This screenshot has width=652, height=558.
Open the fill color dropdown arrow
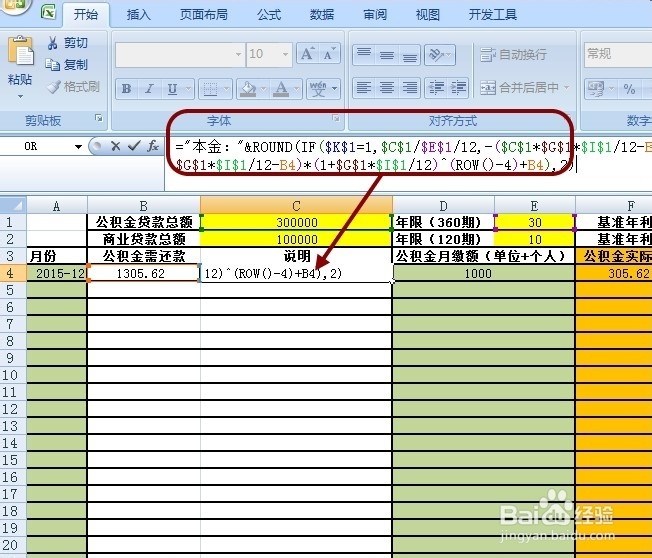tap(263, 89)
